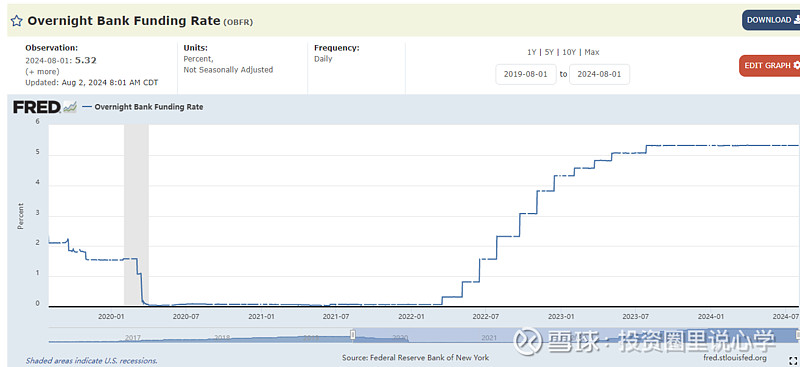This screenshot has width=800, height=367.
Task: Open the fred.stlouisfed.org link
Action: pos(734,357)
